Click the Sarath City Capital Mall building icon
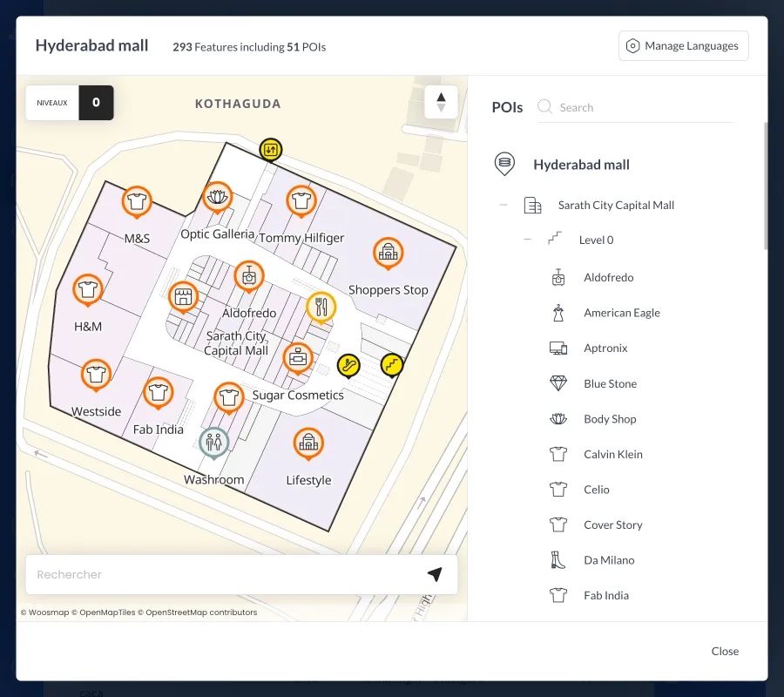The height and width of the screenshot is (697, 784). tap(532, 205)
